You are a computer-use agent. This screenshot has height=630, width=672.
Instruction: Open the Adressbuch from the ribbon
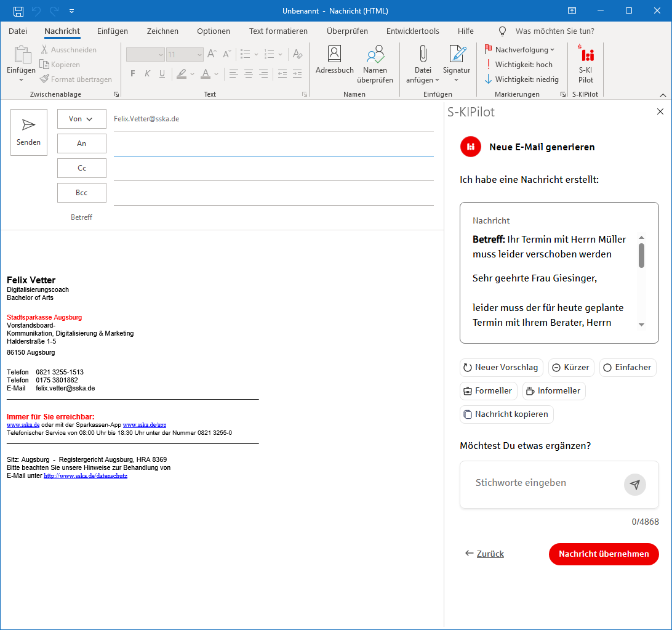coord(334,61)
